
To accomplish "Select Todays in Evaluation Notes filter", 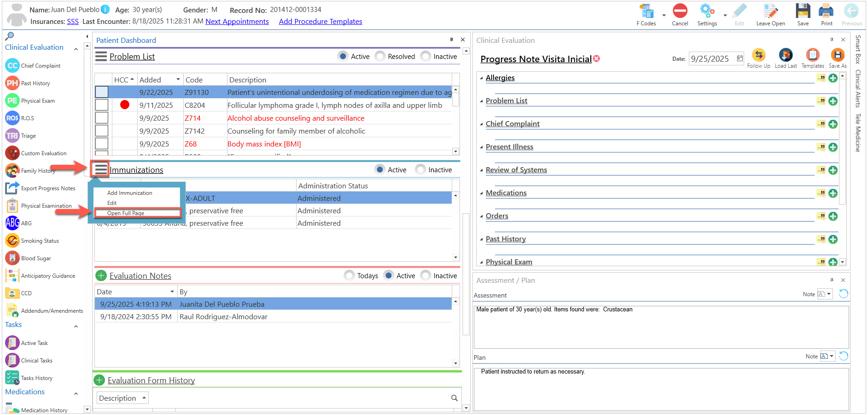I will (x=350, y=275).
